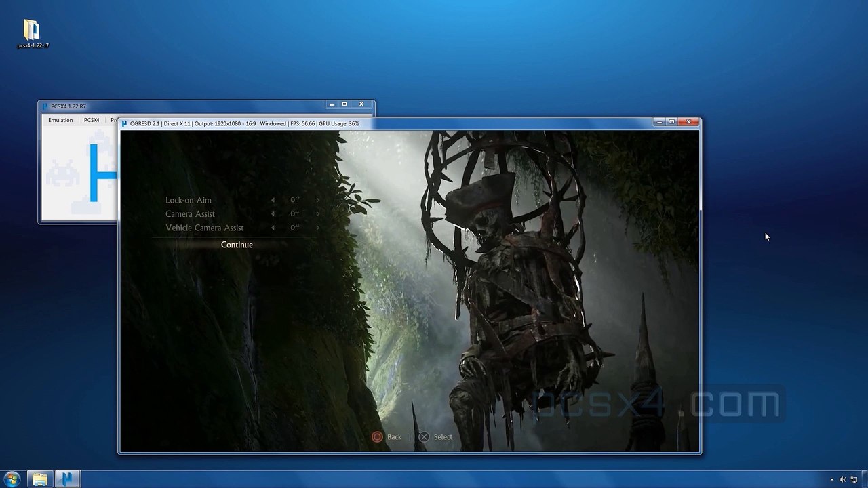This screenshot has height=488, width=868.
Task: Open the Emulation menu in the PCSX4 window
Action: coord(60,120)
